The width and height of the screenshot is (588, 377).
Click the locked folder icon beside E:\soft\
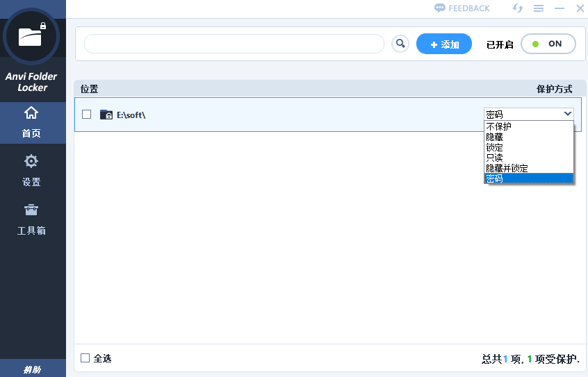click(106, 115)
